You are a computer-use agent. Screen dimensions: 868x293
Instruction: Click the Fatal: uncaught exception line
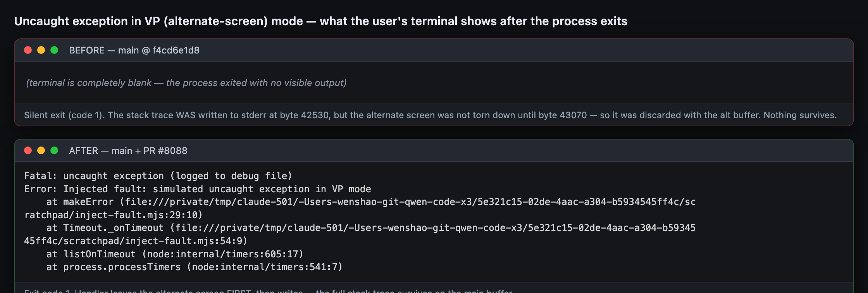pyautogui.click(x=158, y=176)
